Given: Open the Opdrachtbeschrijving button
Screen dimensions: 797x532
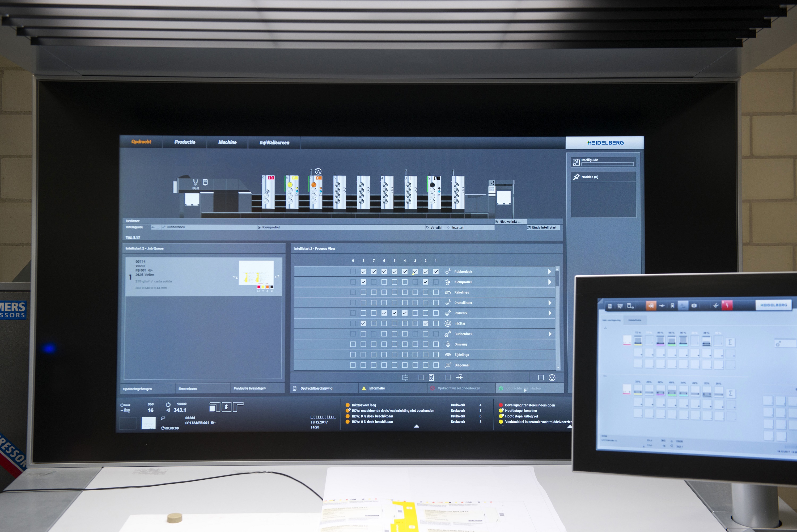Looking at the screenshot, I should coord(324,388).
